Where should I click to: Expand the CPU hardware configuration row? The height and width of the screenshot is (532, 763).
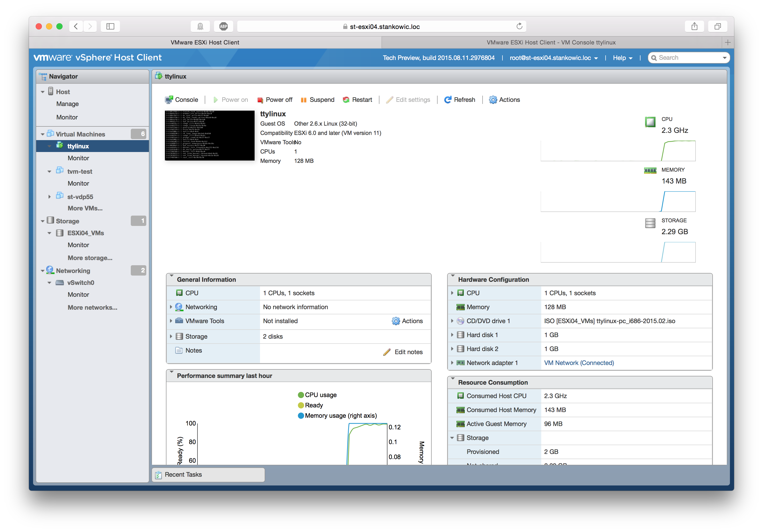(453, 293)
